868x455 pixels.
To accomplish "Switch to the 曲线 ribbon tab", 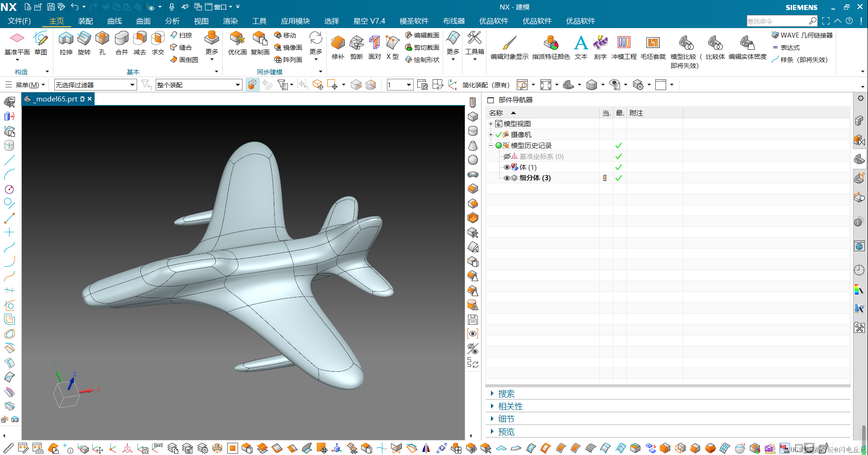I will pyautogui.click(x=114, y=21).
